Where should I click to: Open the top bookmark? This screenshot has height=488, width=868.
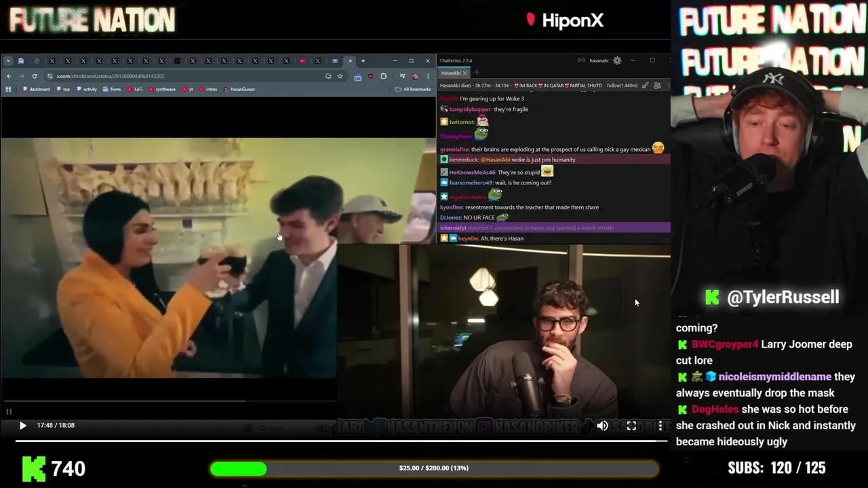point(63,89)
